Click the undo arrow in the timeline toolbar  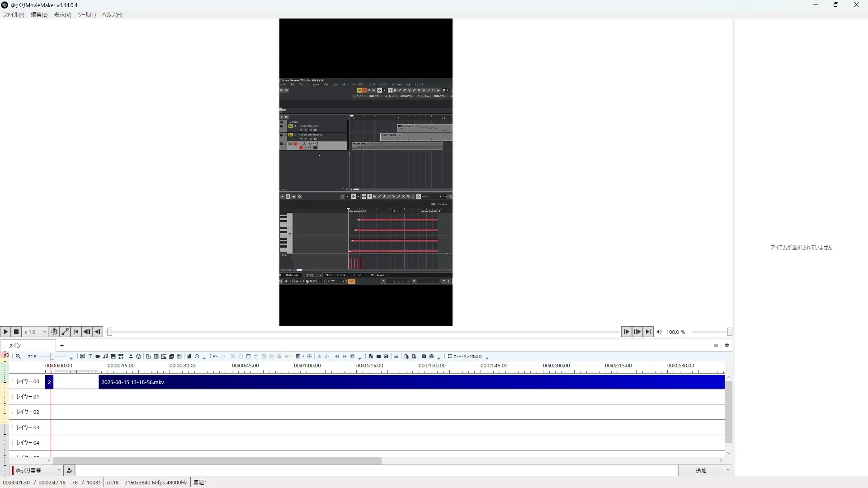click(216, 357)
